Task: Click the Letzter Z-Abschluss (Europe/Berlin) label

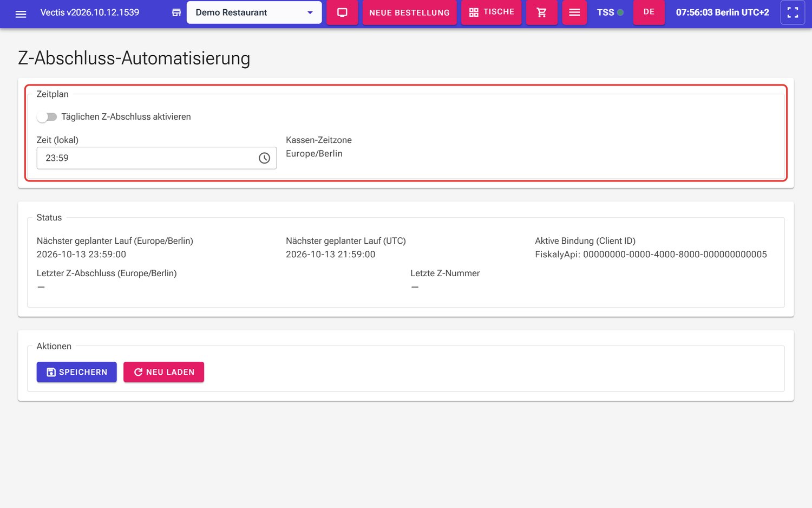Action: pyautogui.click(x=107, y=273)
